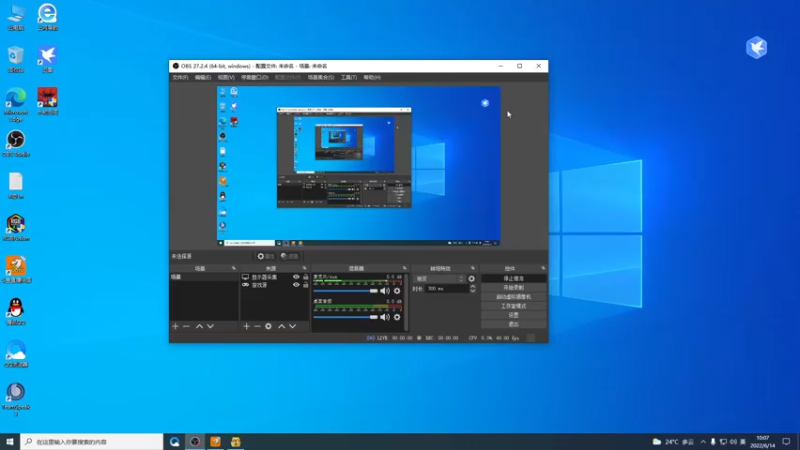This screenshot has height=450, width=800.
Task: Add a new source with the plus icon
Action: point(246,326)
